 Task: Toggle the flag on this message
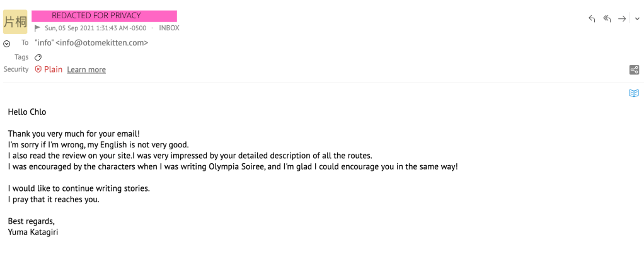click(38, 28)
